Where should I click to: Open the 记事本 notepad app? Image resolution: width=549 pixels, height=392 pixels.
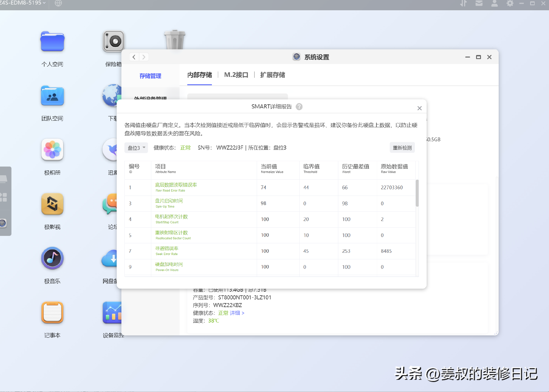tap(52, 313)
